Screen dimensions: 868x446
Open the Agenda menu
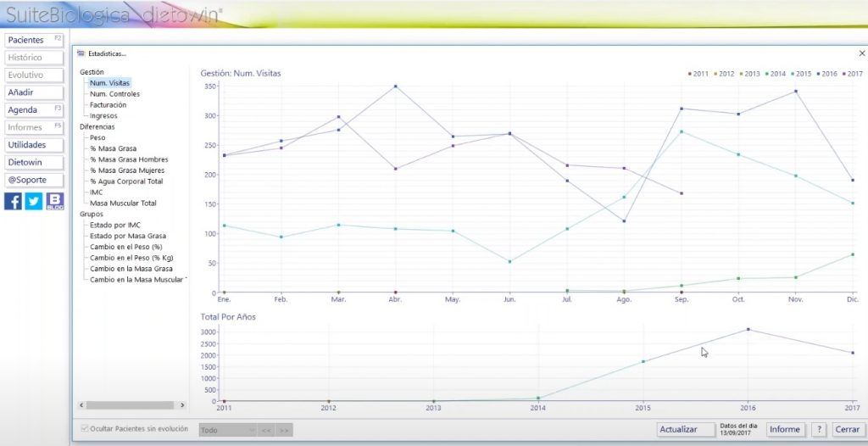[34, 109]
